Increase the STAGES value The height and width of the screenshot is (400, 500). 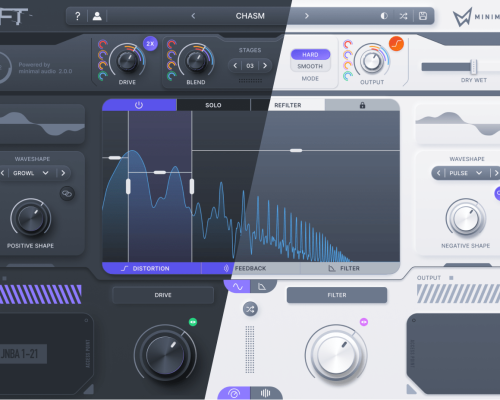265,66
